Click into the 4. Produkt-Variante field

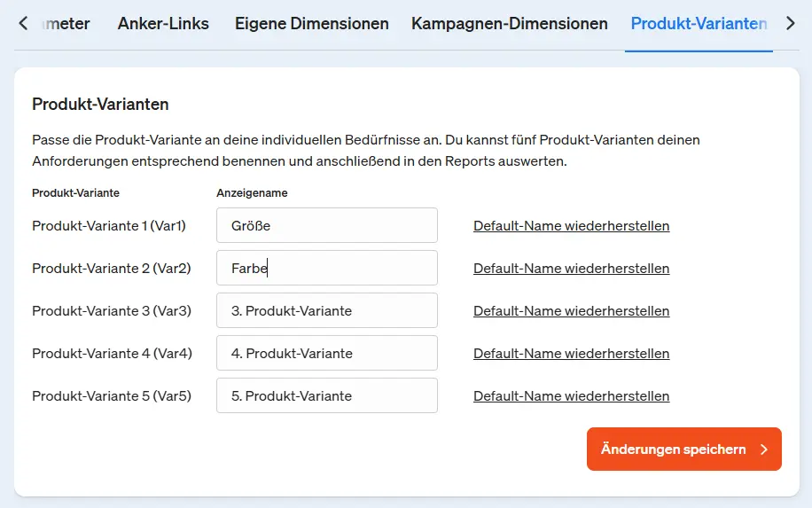[x=326, y=353]
